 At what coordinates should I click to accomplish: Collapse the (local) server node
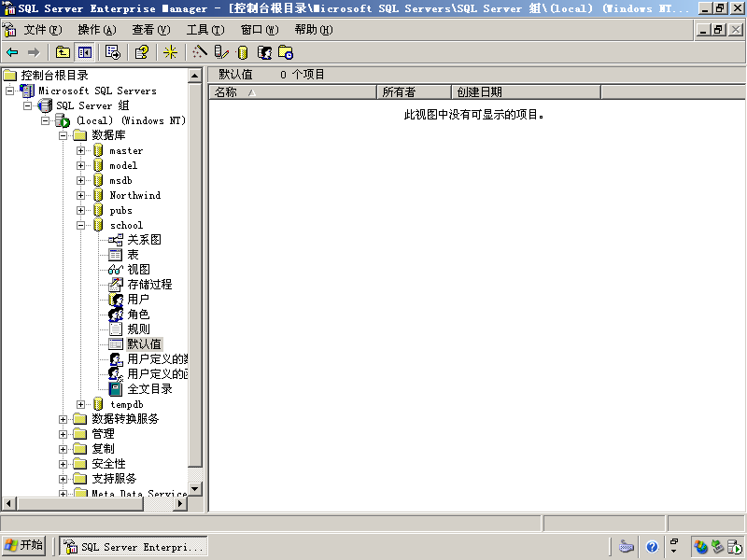pyautogui.click(x=45, y=121)
